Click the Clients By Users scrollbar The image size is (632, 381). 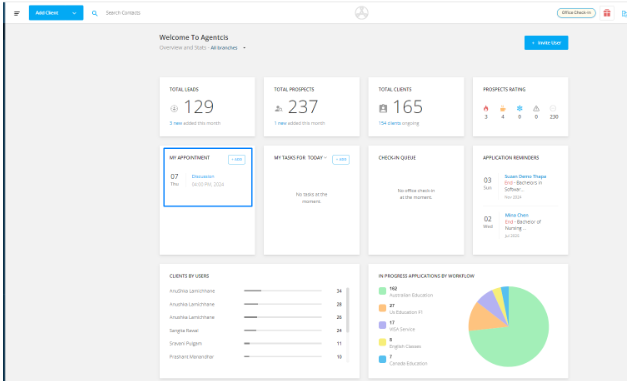tap(347, 310)
